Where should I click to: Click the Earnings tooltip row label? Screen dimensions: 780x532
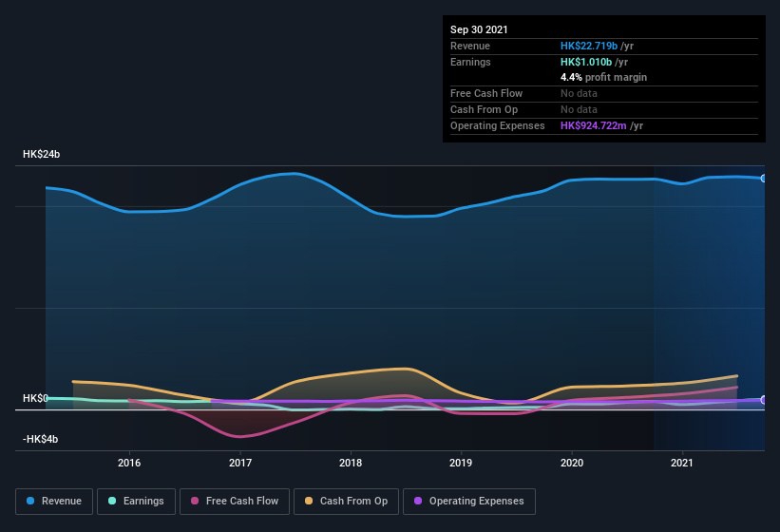[x=470, y=62]
